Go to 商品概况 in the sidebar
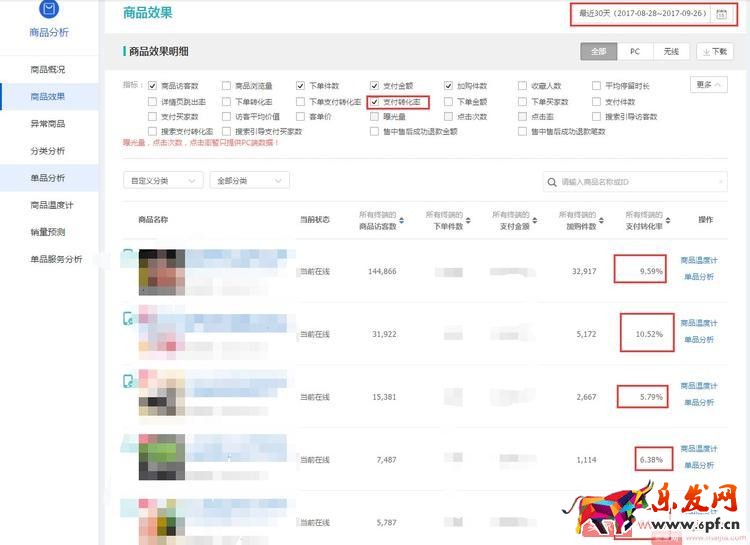This screenshot has width=750, height=545. (48, 69)
